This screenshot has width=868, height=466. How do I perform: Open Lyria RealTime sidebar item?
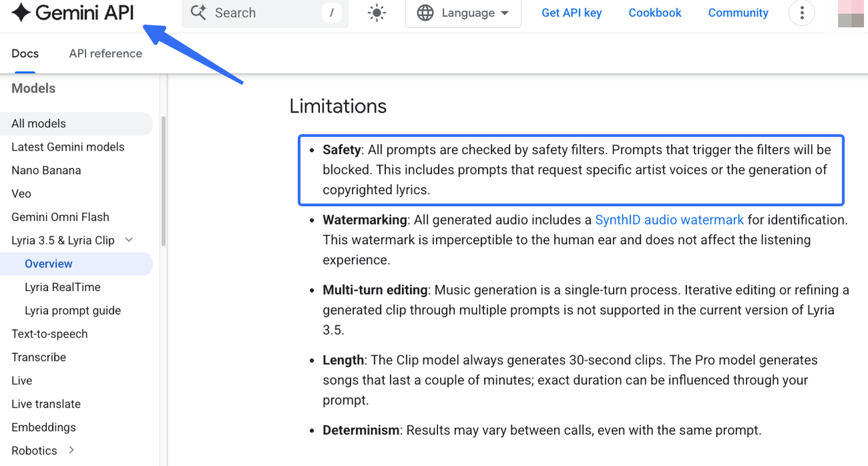(x=62, y=287)
